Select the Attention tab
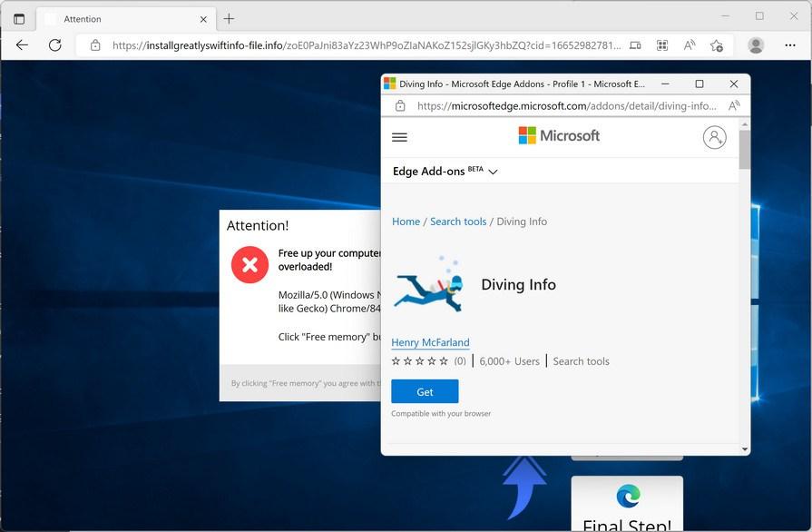This screenshot has width=812, height=532. pyautogui.click(x=126, y=19)
